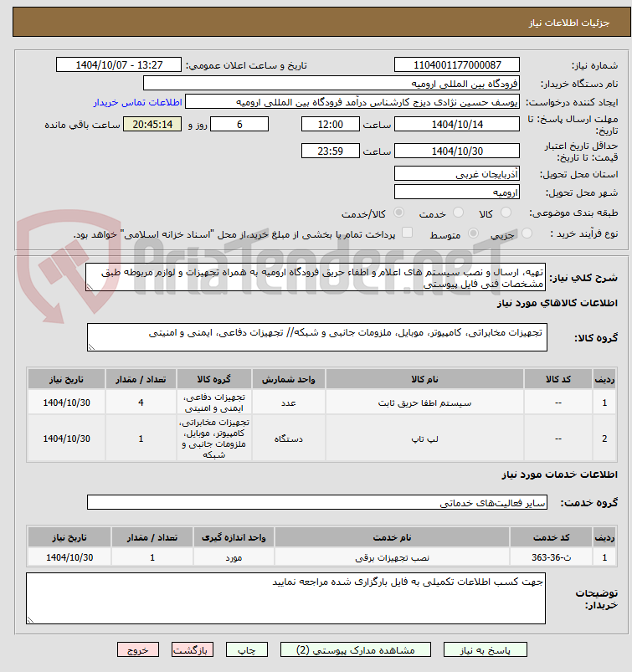Click the remaining days field showing 6

click(239, 125)
